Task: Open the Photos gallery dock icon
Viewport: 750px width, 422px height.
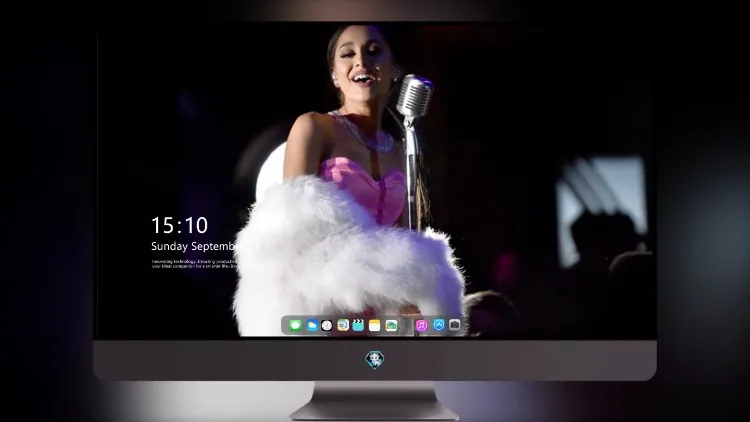Action: pos(391,325)
